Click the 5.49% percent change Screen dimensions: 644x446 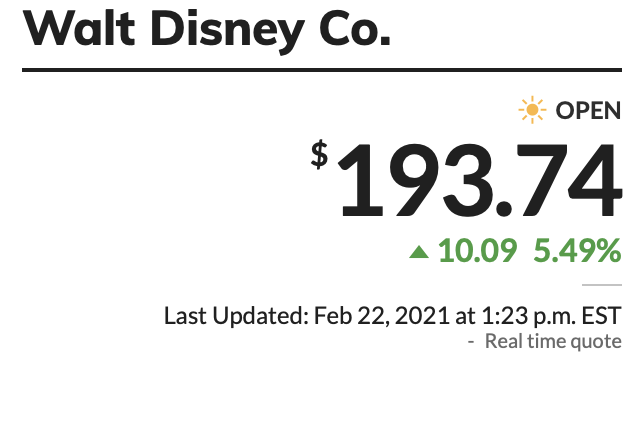(577, 251)
